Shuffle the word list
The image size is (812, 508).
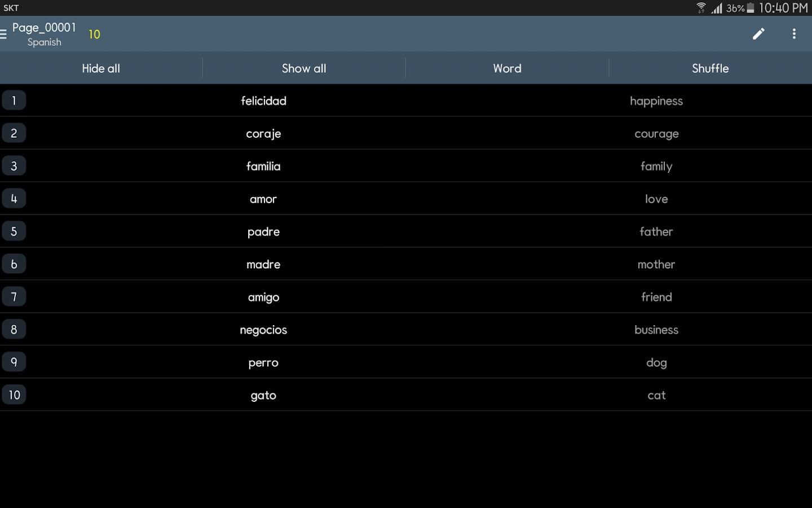point(710,68)
